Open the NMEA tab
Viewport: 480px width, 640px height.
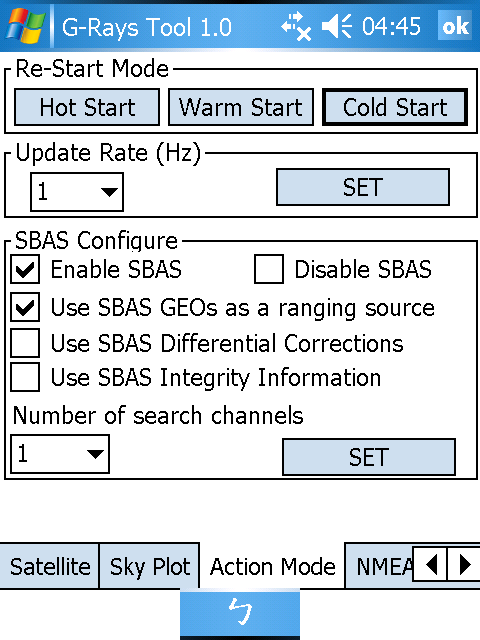(x=379, y=566)
